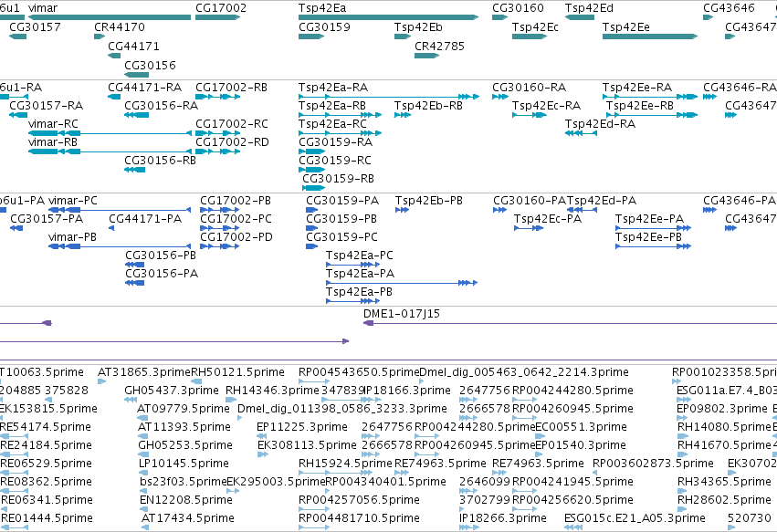777x532 pixels.
Task: Select the Tsp42Eb gene
Action: tap(403, 37)
